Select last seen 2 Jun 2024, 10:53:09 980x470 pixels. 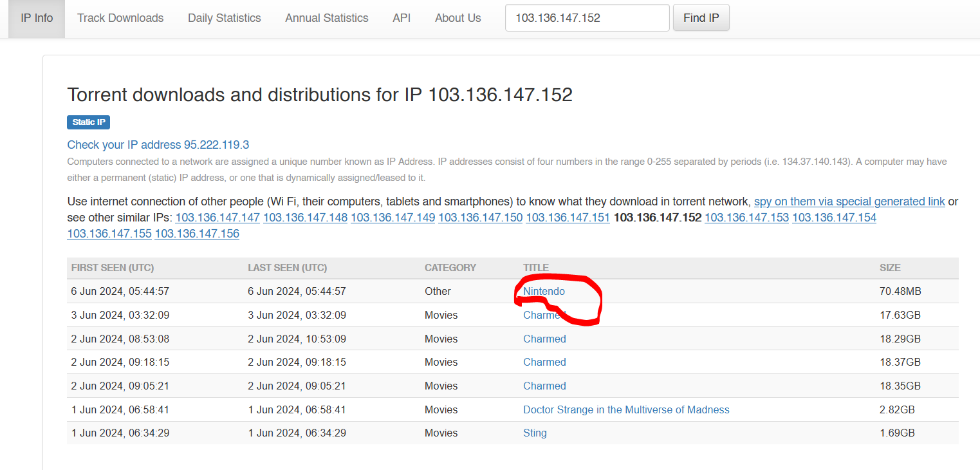[x=297, y=339]
